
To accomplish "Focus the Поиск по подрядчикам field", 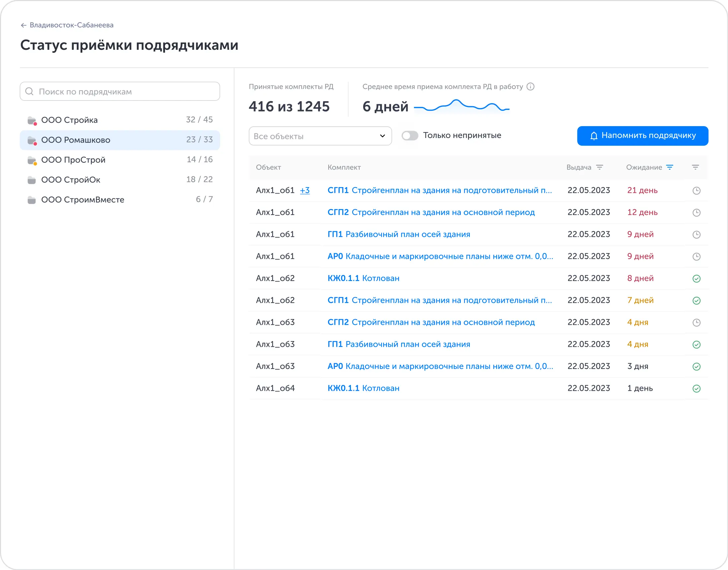I will [120, 92].
